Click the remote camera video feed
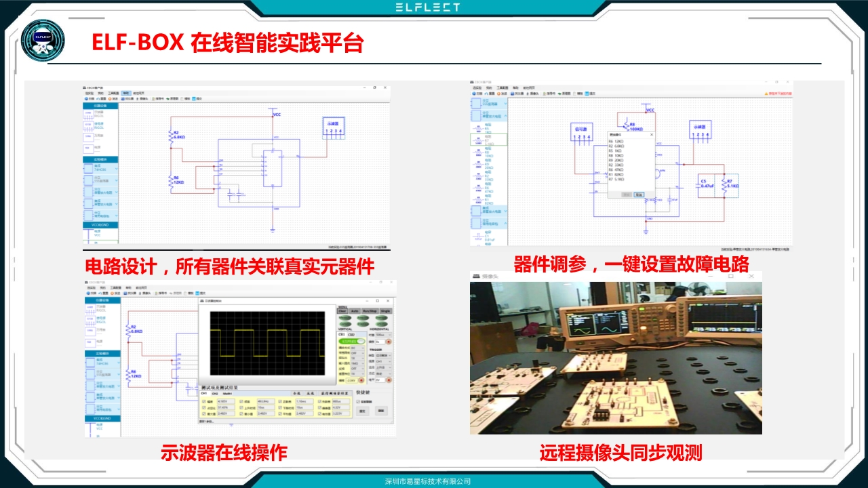The height and width of the screenshot is (488, 868). pyautogui.click(x=616, y=358)
